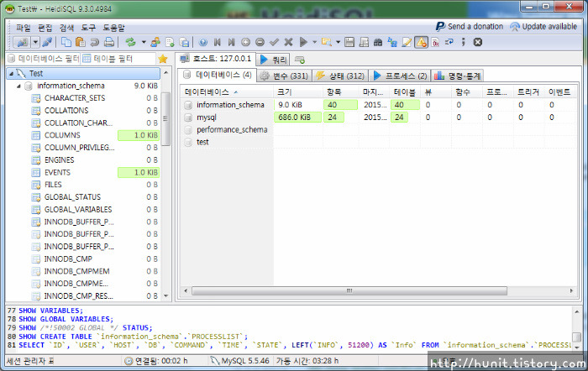Click the Paste clipboard icon
Viewport: 588px width, 371px height.
tap(81, 42)
